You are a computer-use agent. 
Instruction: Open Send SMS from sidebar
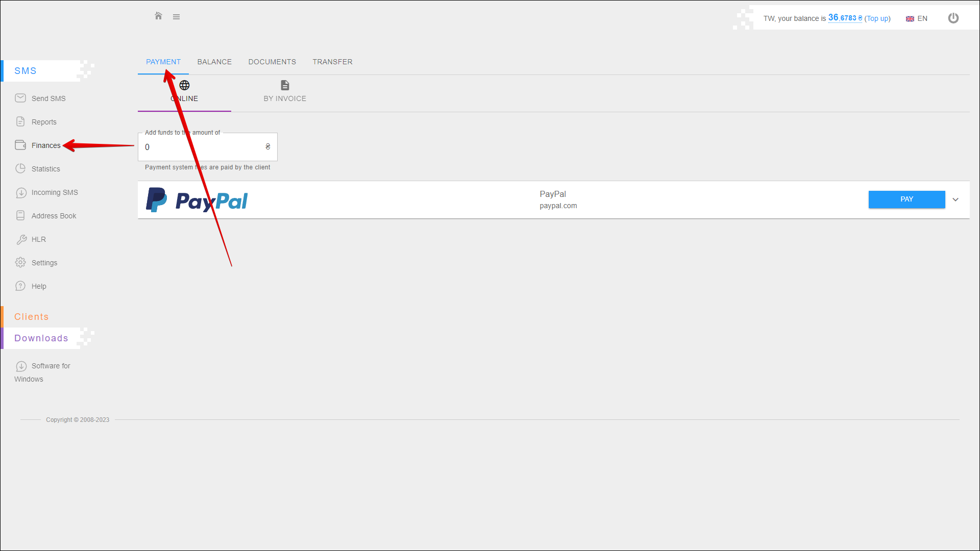48,98
